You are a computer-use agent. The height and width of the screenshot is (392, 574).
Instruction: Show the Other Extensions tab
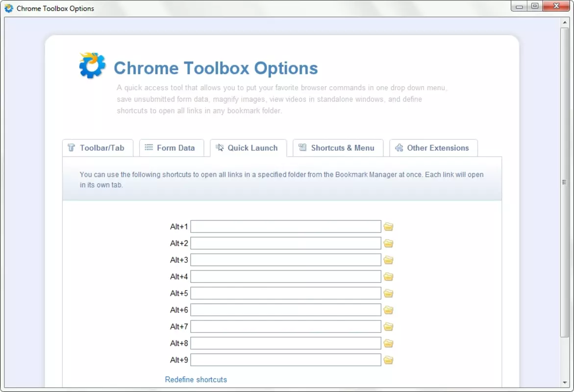(433, 148)
